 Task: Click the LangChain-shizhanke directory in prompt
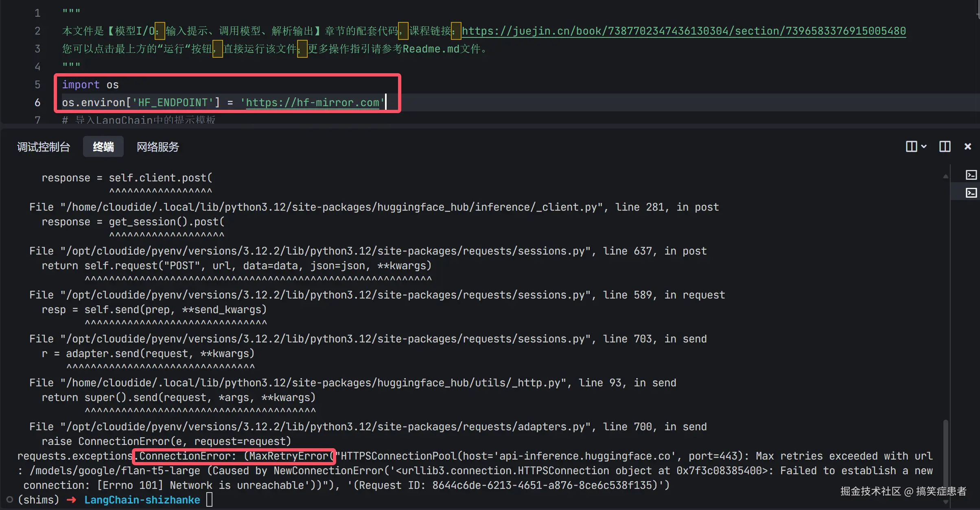click(142, 500)
